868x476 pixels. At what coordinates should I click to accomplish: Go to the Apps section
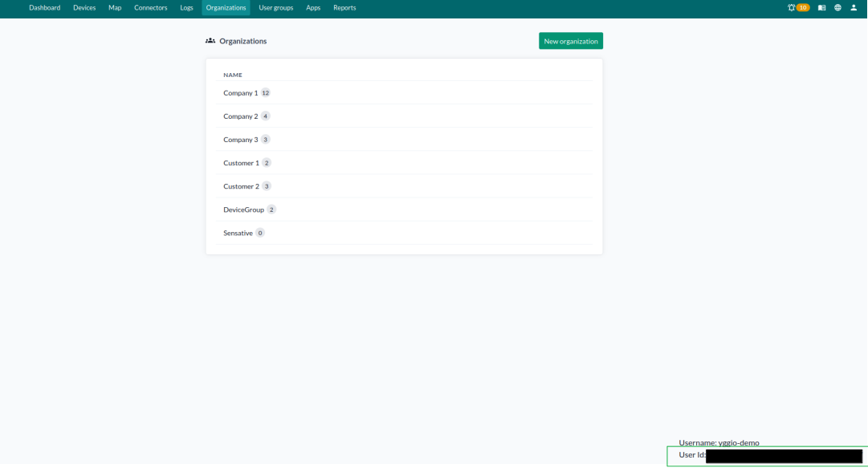[313, 7]
